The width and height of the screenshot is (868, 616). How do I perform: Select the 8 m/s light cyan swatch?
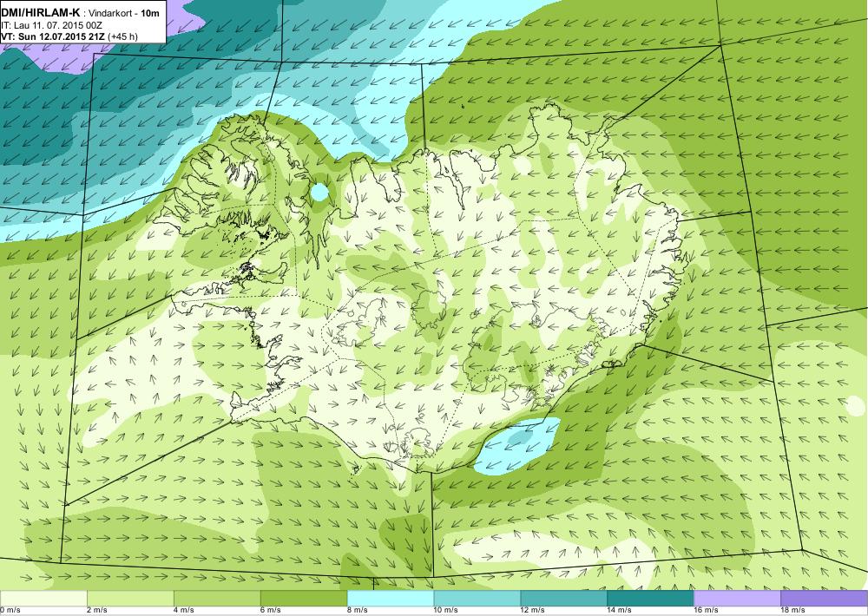pyautogui.click(x=391, y=599)
